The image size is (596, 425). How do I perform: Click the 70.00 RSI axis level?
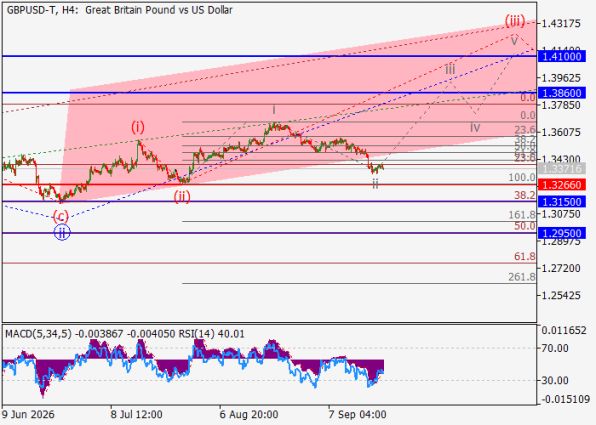point(555,348)
